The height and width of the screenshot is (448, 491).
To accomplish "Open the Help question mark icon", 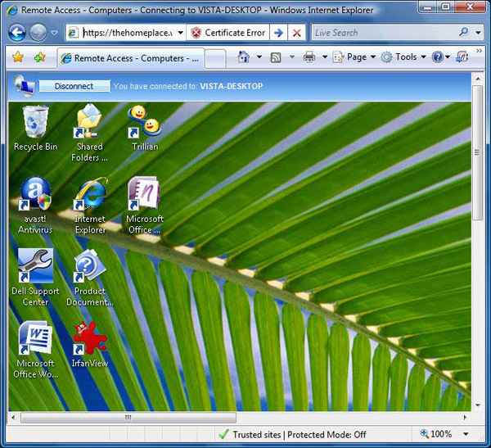I will tap(438, 57).
